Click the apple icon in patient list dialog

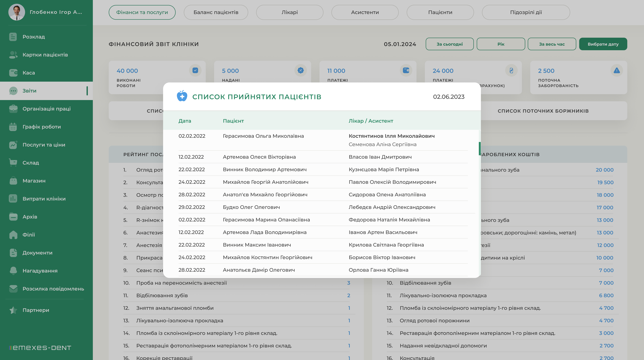coord(182,96)
